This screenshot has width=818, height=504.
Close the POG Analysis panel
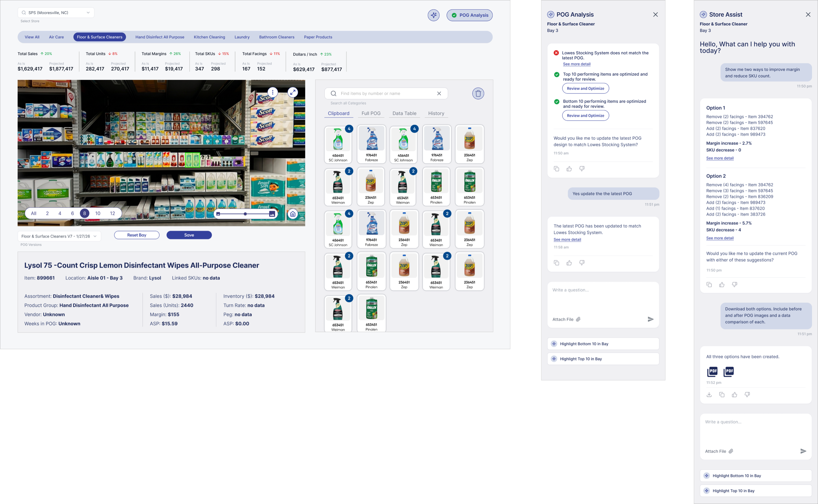pyautogui.click(x=655, y=15)
